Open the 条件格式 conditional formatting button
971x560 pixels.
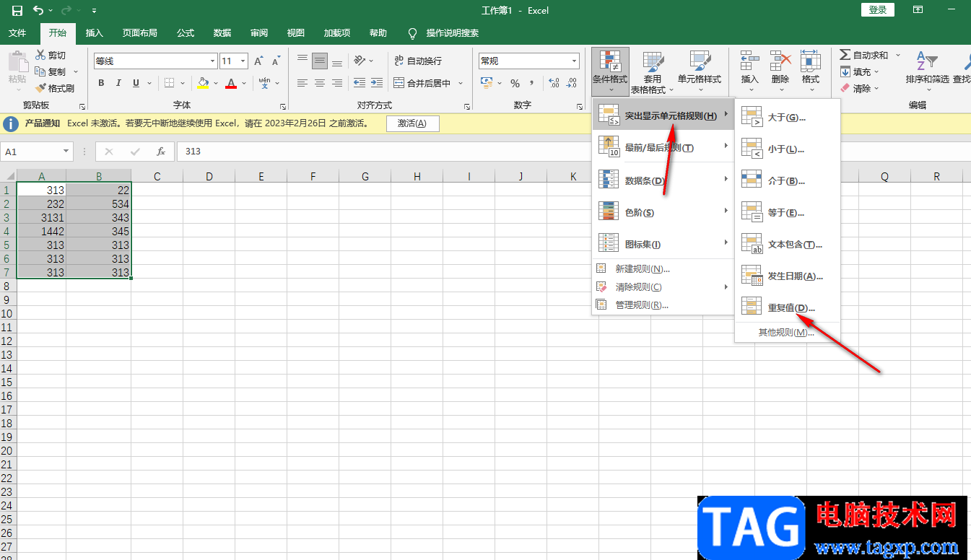(610, 71)
